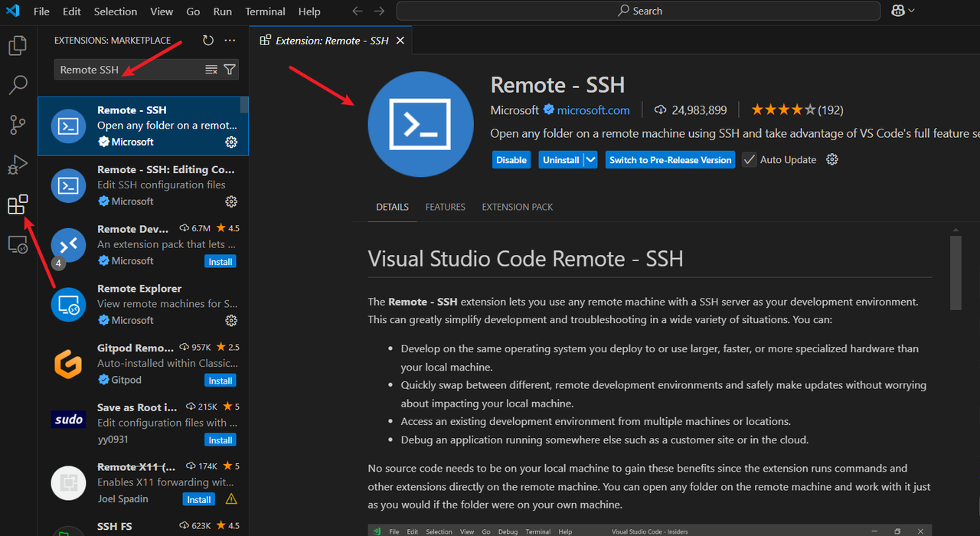Image resolution: width=980 pixels, height=536 pixels.
Task: Open the Explorer view in activity bar
Action: click(x=18, y=46)
